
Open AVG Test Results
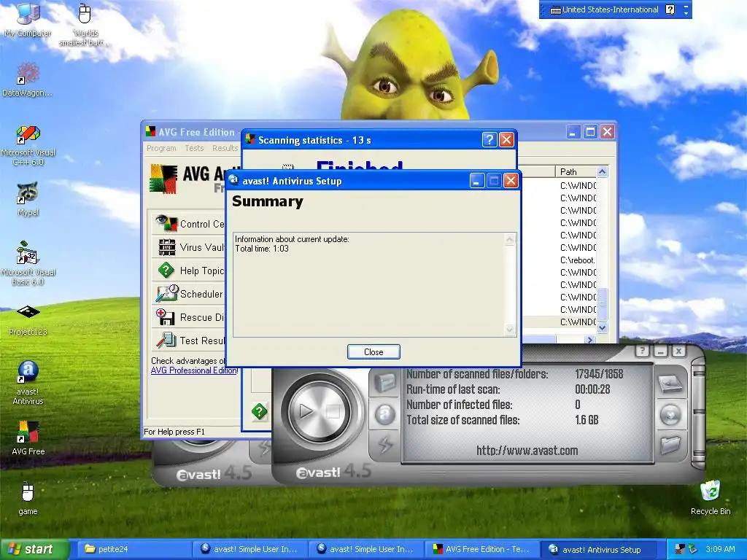click(189, 341)
